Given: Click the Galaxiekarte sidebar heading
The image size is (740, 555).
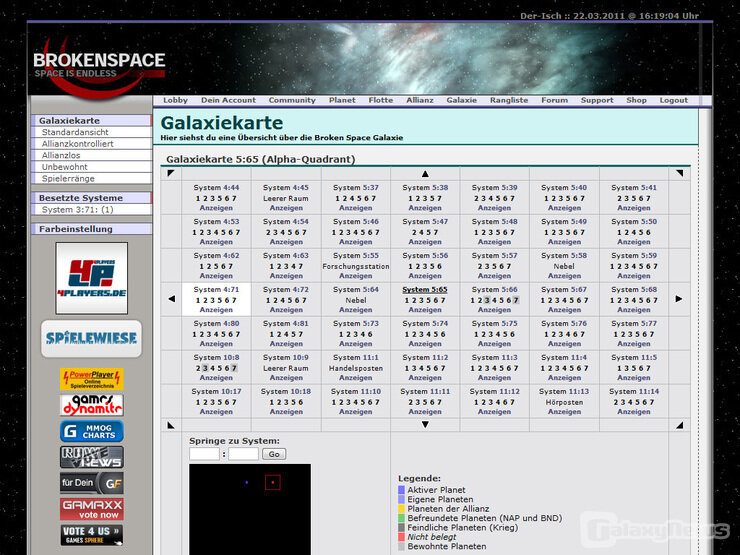Looking at the screenshot, I should (x=92, y=120).
